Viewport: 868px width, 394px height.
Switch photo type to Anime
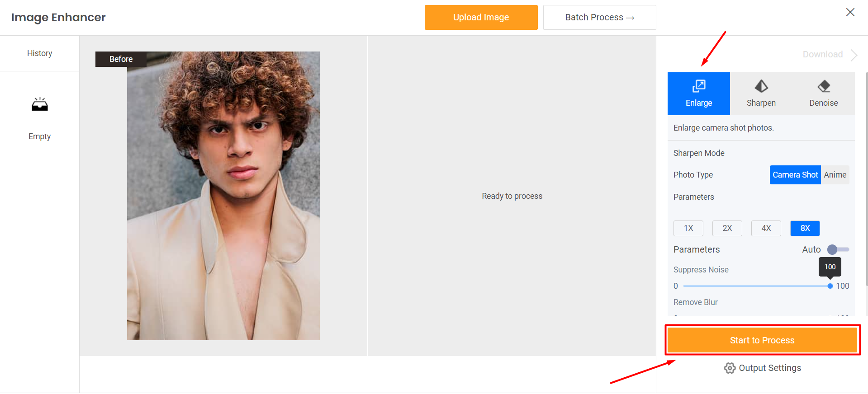coord(835,175)
